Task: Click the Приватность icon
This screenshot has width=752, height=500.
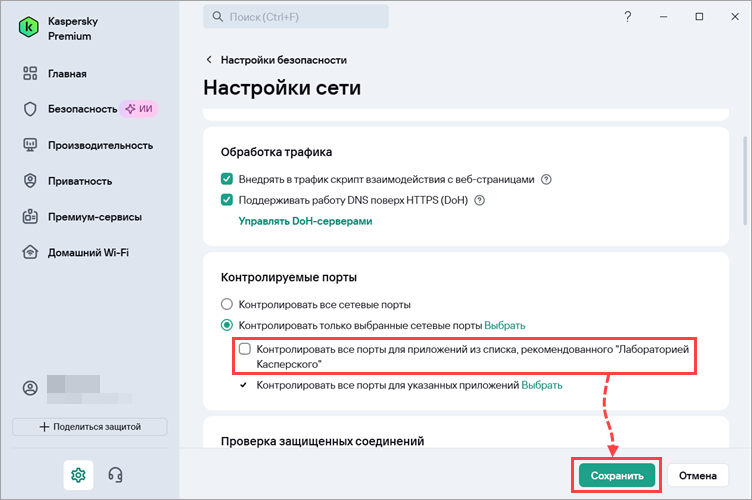Action: (30, 181)
